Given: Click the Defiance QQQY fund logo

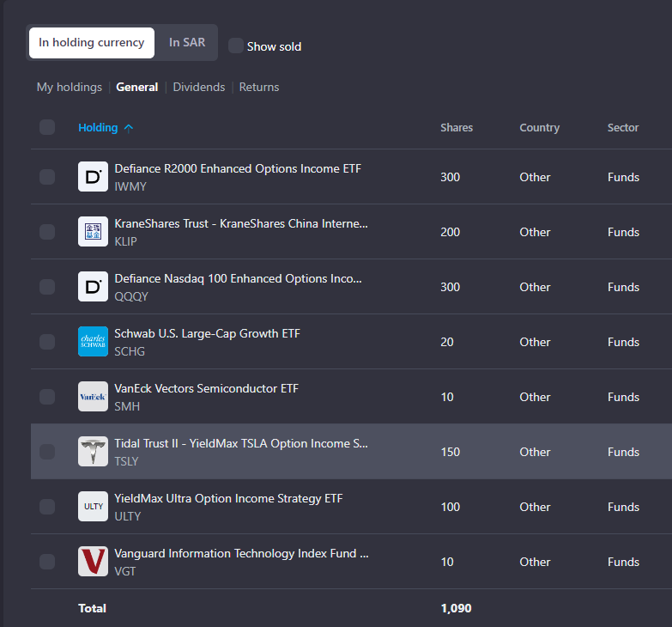Looking at the screenshot, I should point(93,287).
